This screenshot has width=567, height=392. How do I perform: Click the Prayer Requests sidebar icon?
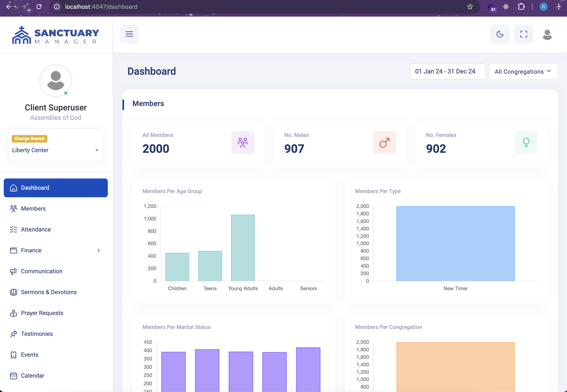tap(13, 313)
